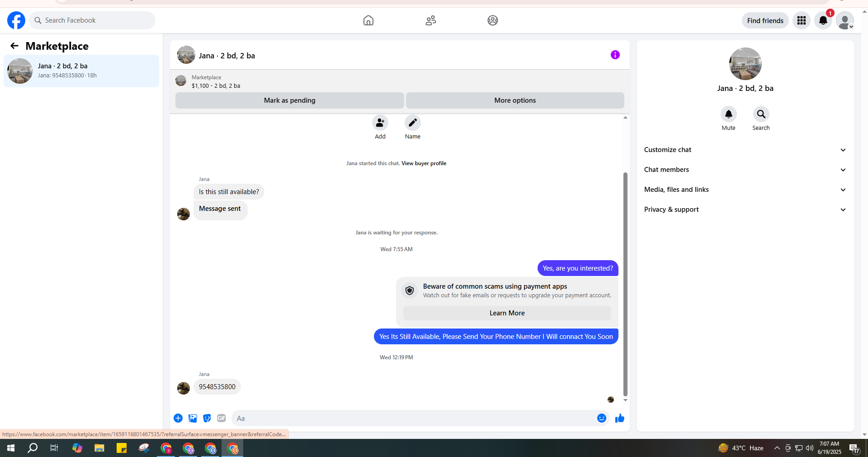The height and width of the screenshot is (457, 868).
Task: Open the account profile menu
Action: coord(845,20)
